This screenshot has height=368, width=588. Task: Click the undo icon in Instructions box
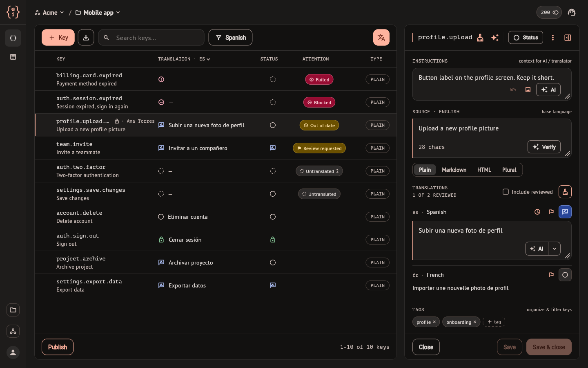[x=513, y=90]
